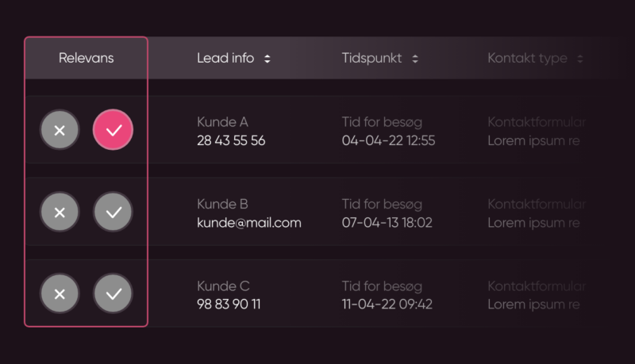This screenshot has width=635, height=364.
Task: Open the kunde@mail.com email link
Action: coord(249,223)
